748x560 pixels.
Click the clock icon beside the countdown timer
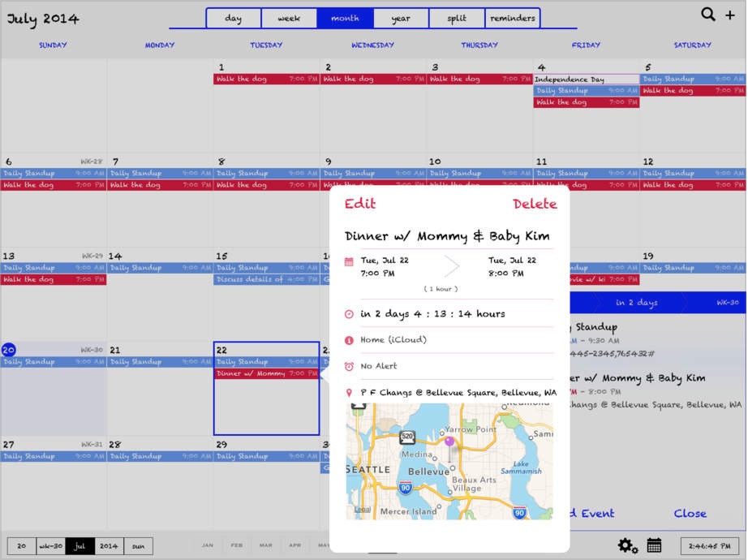pos(349,313)
